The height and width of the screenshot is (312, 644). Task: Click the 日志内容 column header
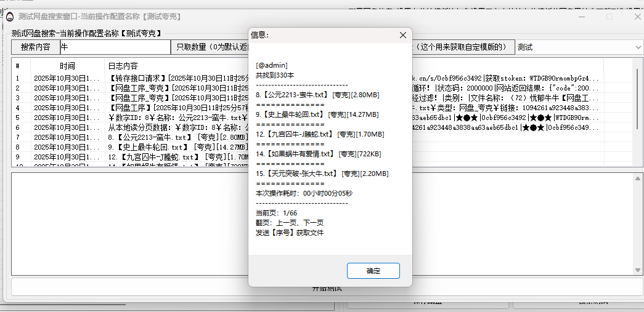tap(123, 66)
